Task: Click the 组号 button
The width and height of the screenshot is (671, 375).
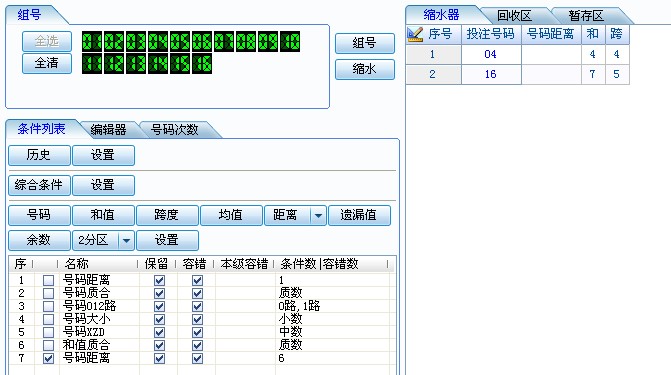Action: (365, 43)
